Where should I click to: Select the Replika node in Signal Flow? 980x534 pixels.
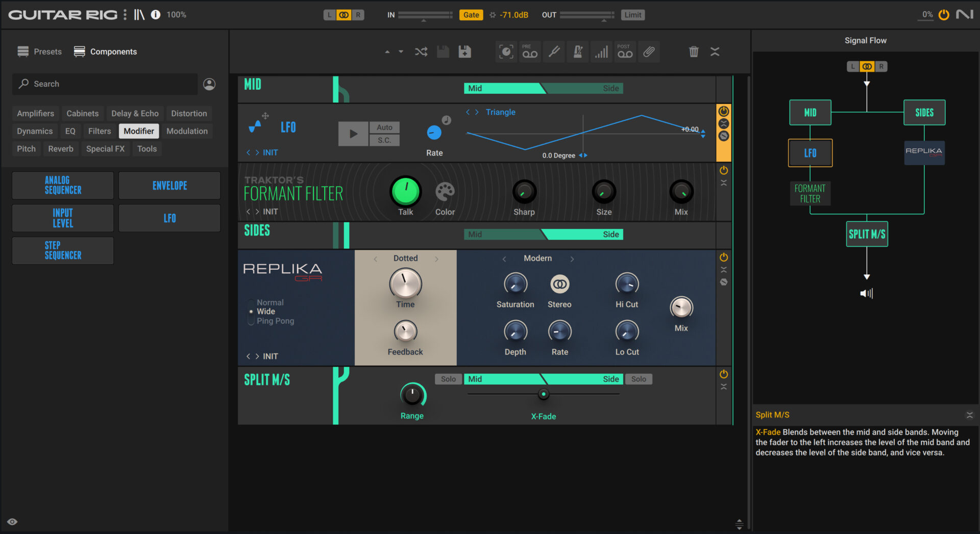[x=924, y=152]
